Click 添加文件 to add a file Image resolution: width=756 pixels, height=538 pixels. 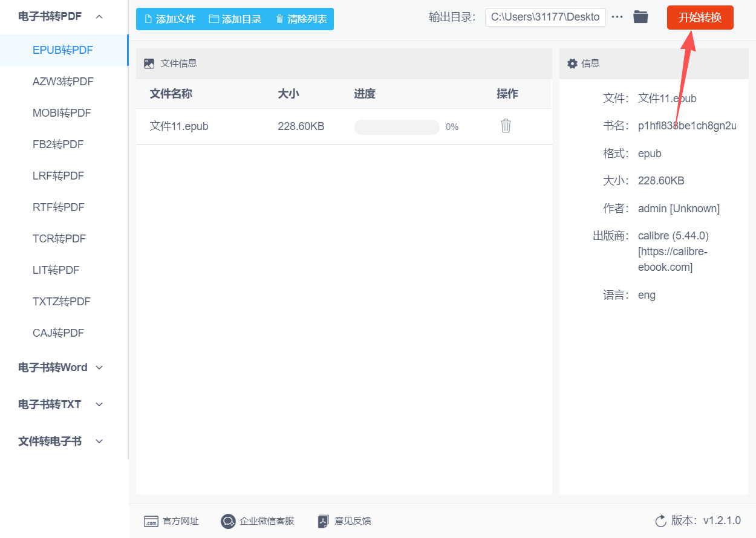pos(170,19)
